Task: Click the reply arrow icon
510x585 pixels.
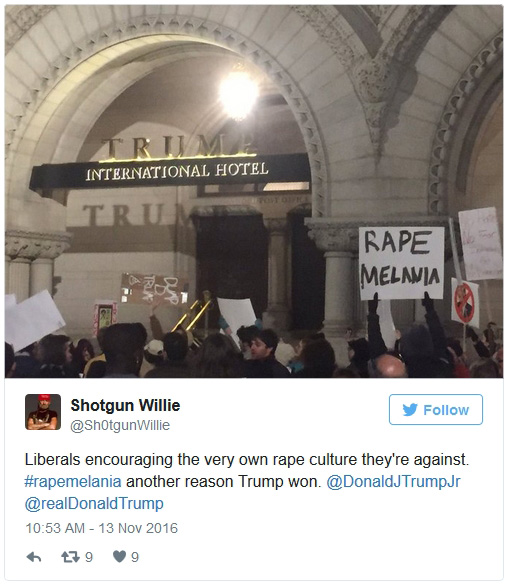Action: pyautogui.click(x=34, y=557)
